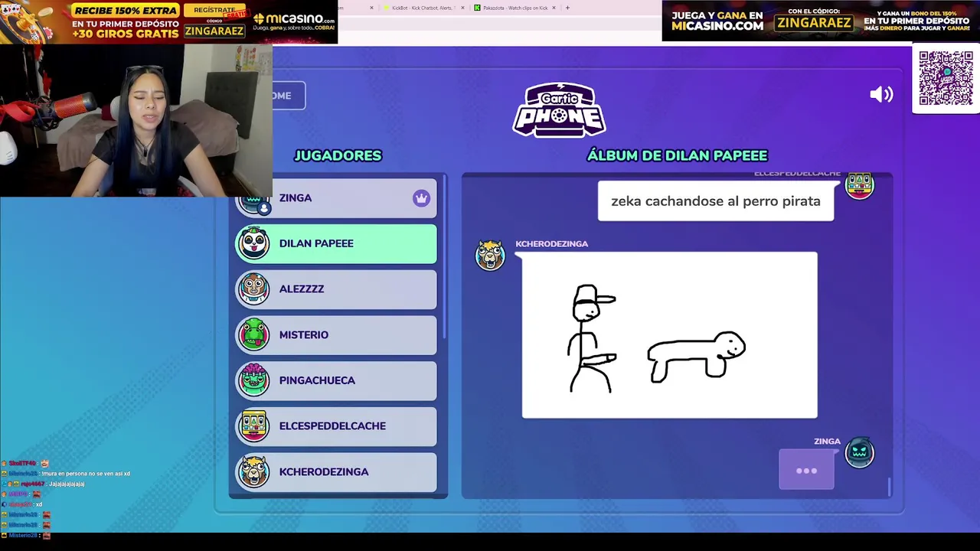Click the stick figure drawing thumbnail
Image resolution: width=980 pixels, height=551 pixels.
coord(670,335)
